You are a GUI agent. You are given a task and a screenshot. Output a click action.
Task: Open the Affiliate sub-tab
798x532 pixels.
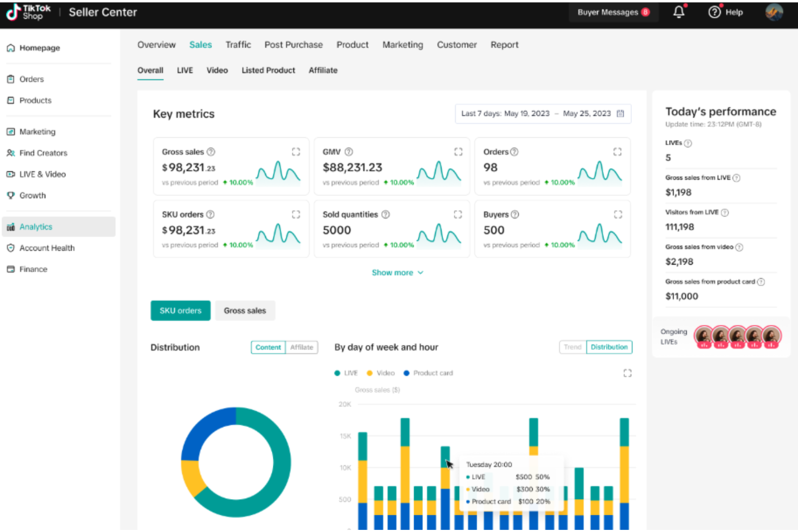point(322,70)
